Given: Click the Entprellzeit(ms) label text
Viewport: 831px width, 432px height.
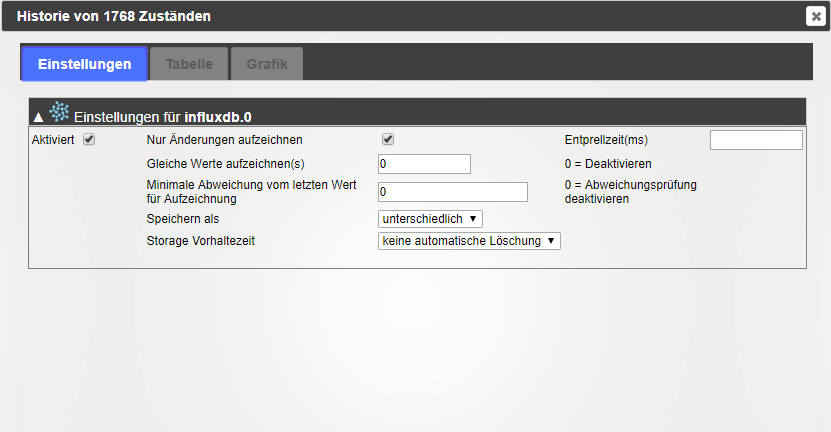Looking at the screenshot, I should click(x=606, y=140).
